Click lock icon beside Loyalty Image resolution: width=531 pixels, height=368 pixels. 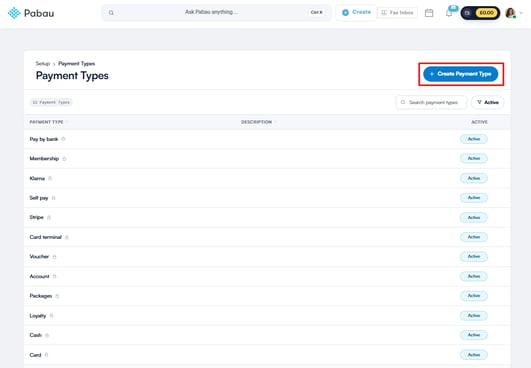(51, 316)
